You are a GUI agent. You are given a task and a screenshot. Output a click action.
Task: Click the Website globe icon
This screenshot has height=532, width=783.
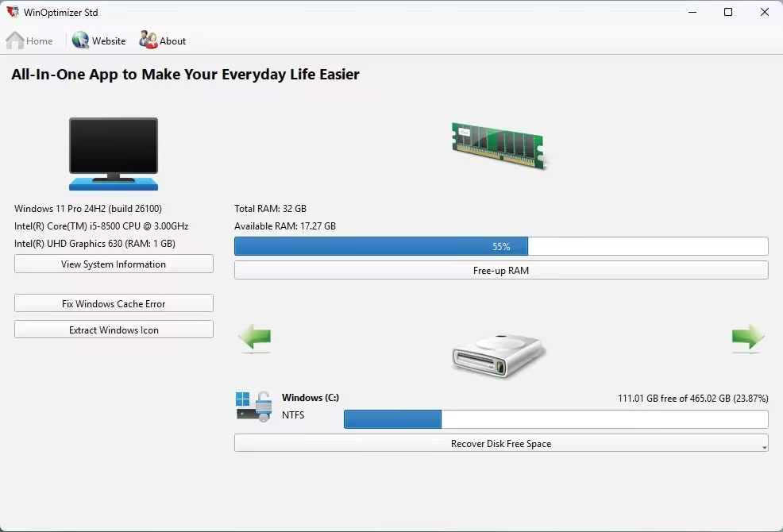tap(80, 40)
